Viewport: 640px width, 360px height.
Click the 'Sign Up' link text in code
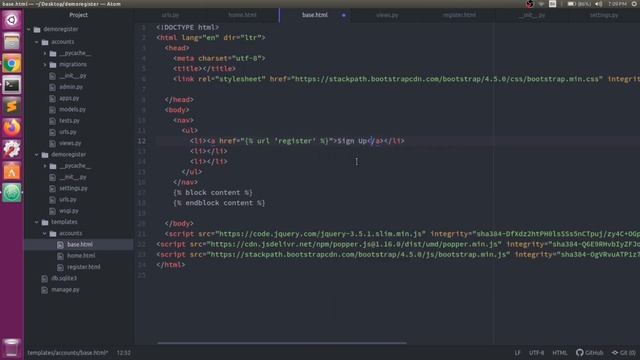click(352, 141)
